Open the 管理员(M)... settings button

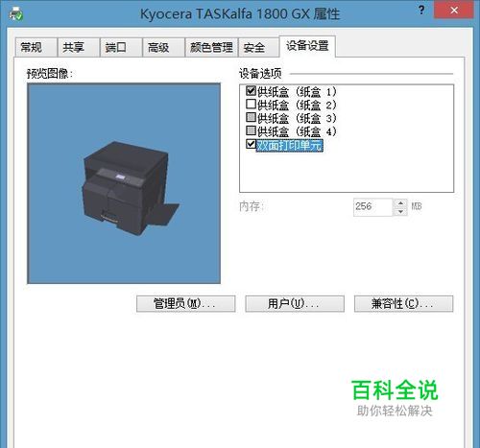(x=186, y=303)
